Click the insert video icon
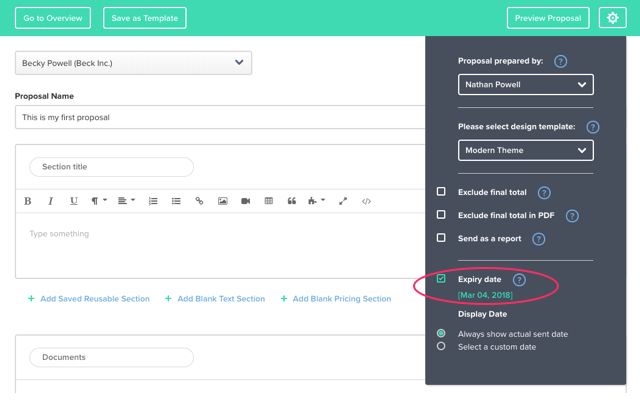 [x=245, y=201]
